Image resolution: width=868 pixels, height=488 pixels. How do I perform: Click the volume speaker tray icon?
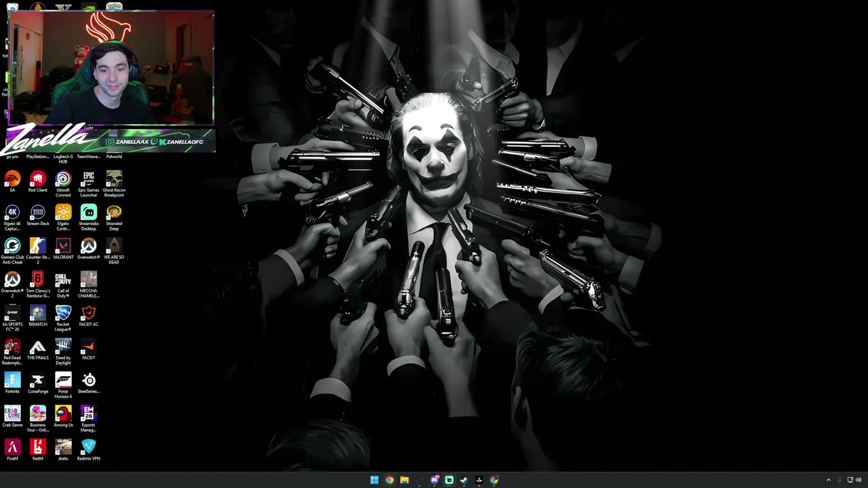click(x=859, y=480)
